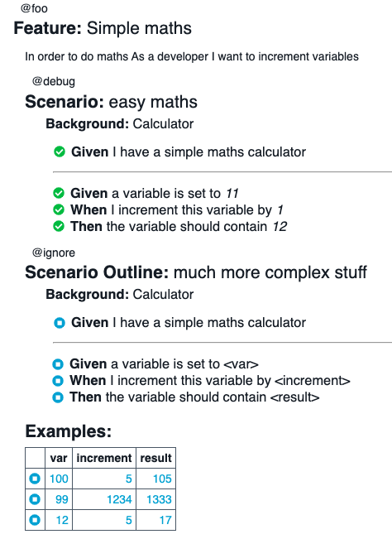
Task: Click passed icon next to 'variable should contain 12'
Action: (59, 226)
